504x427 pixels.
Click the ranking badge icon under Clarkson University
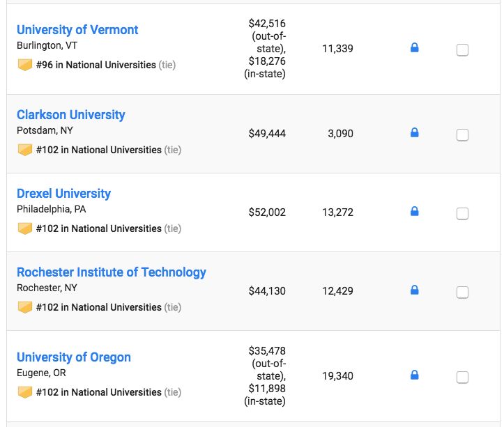pos(25,150)
